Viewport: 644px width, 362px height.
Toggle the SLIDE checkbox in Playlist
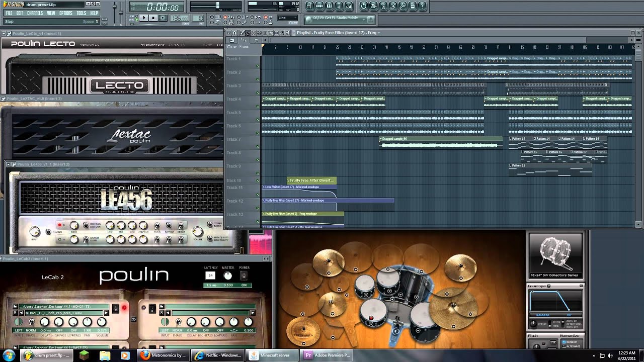pyautogui.click(x=240, y=47)
